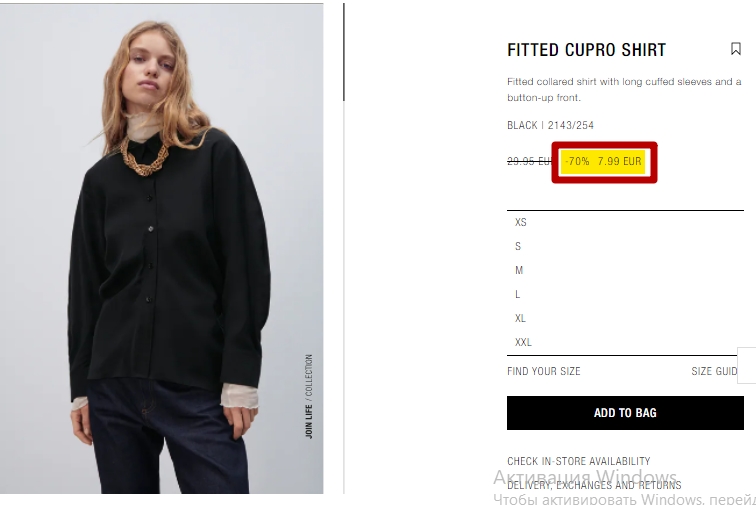Screen dimensions: 756x505
Task: Click the product description text
Action: 624,89
